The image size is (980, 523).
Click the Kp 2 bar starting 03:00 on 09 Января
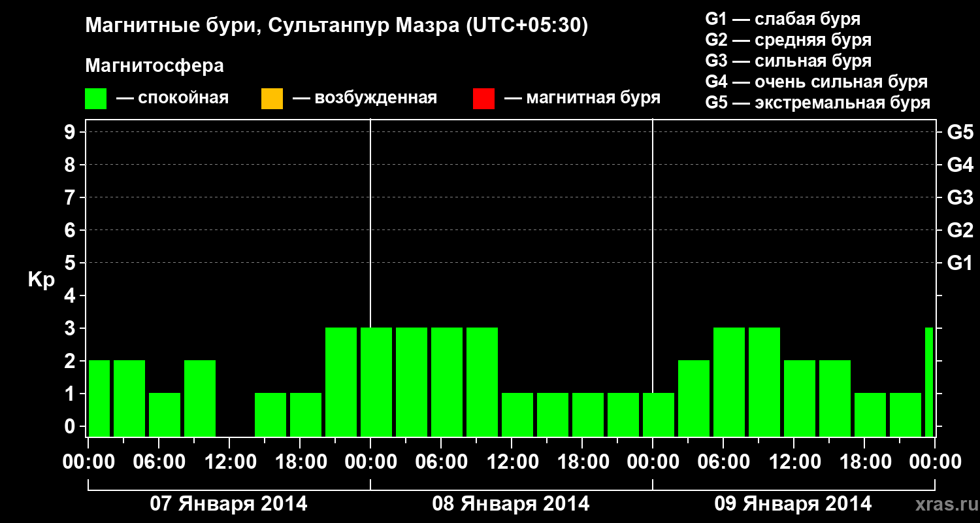pos(694,398)
